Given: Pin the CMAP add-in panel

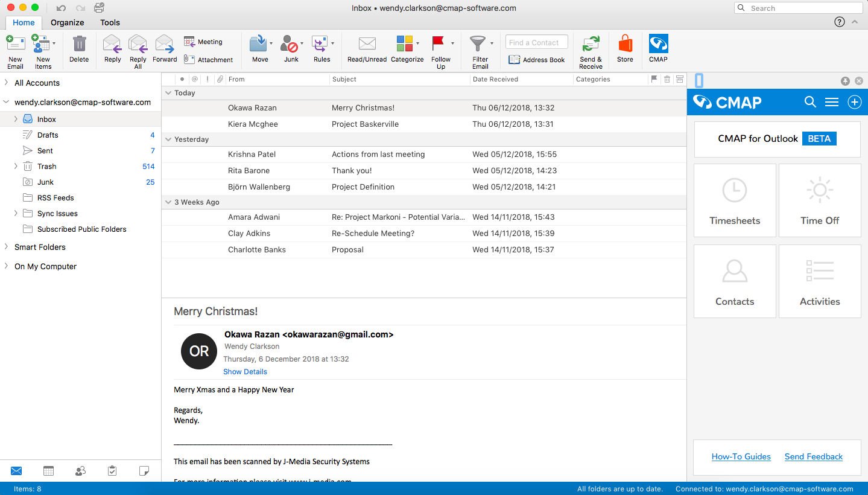Looking at the screenshot, I should coord(845,80).
